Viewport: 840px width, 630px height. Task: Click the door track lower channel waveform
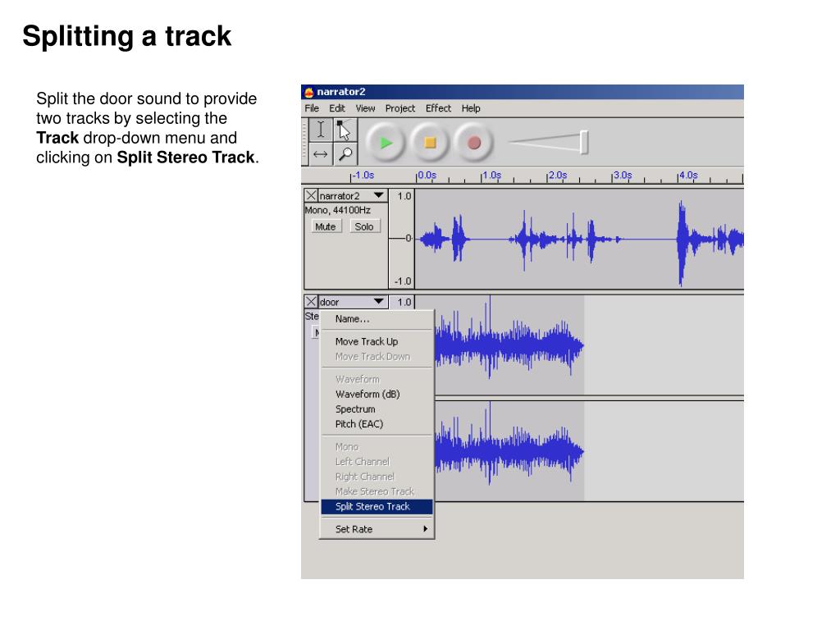coord(589,451)
